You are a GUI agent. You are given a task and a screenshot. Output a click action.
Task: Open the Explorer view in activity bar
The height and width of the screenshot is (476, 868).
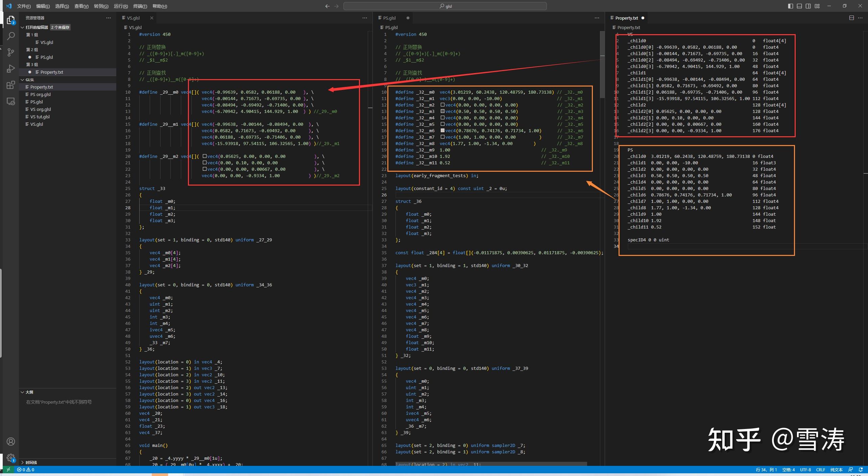point(10,20)
